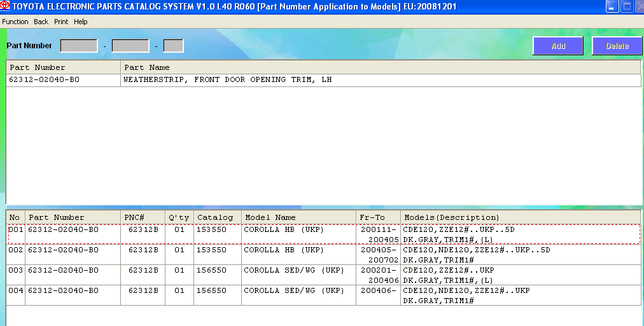
Task: Click CDE120,NDE120,ZZE12#..UKP..5D description in row 002
Action: [477, 250]
